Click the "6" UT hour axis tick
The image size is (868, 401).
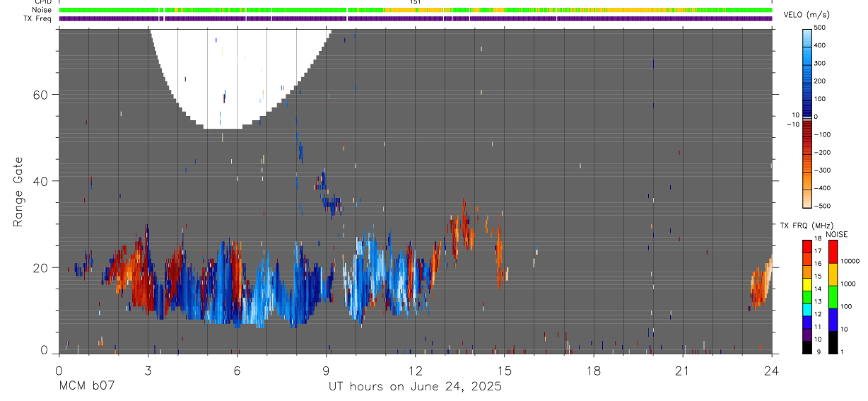pyautogui.click(x=237, y=371)
